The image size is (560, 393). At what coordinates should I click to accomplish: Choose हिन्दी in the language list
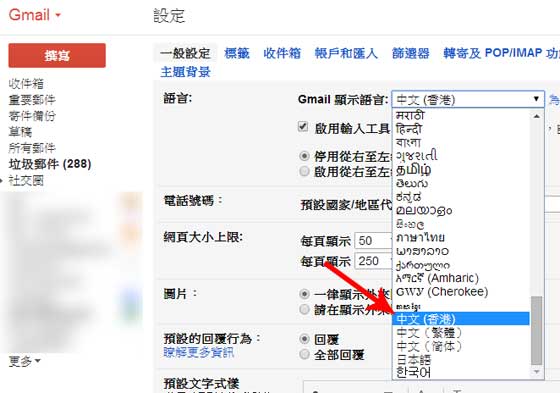[461, 129]
